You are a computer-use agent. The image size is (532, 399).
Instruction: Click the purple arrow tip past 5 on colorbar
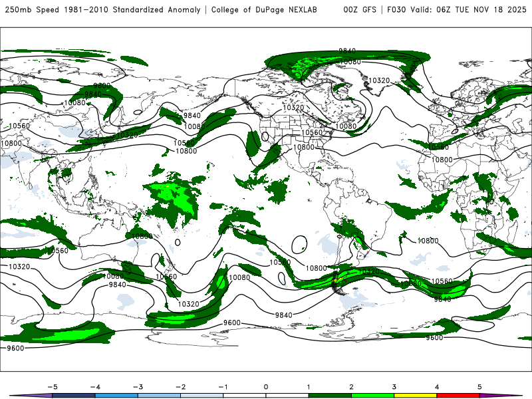click(x=502, y=396)
